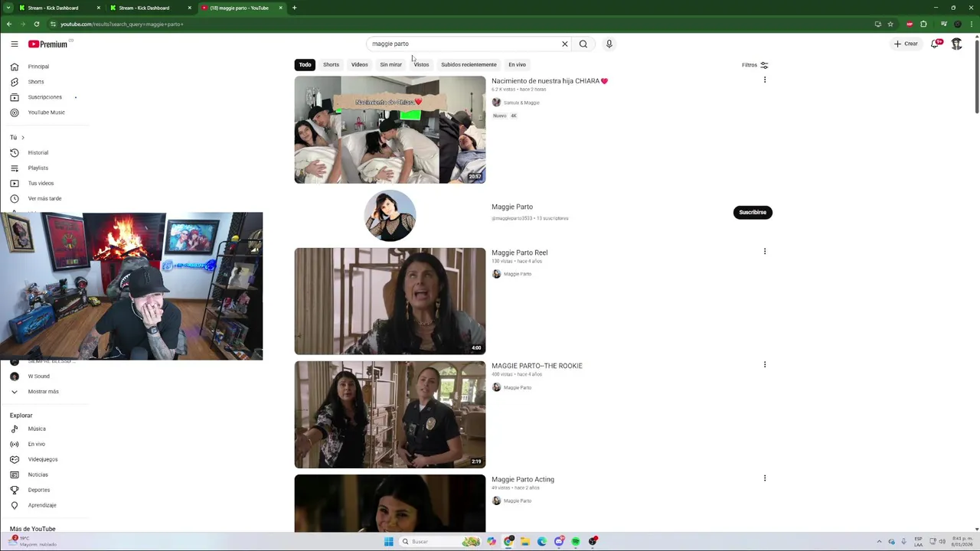Open Videojuegos under Explorar
980x551 pixels.
pyautogui.click(x=44, y=460)
